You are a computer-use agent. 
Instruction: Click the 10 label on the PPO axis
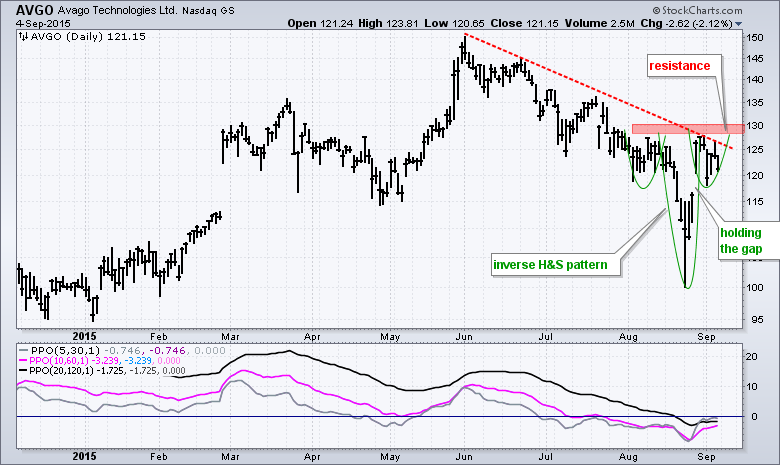[751, 386]
